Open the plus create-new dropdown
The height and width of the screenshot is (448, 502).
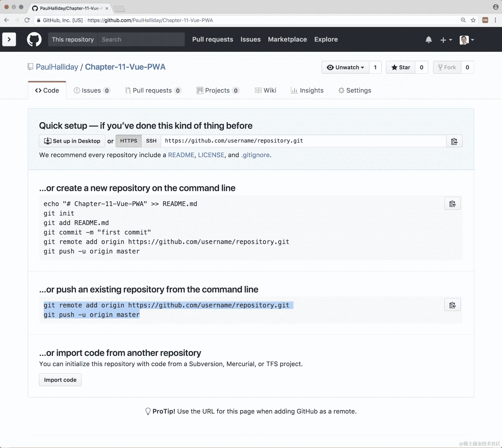point(446,40)
